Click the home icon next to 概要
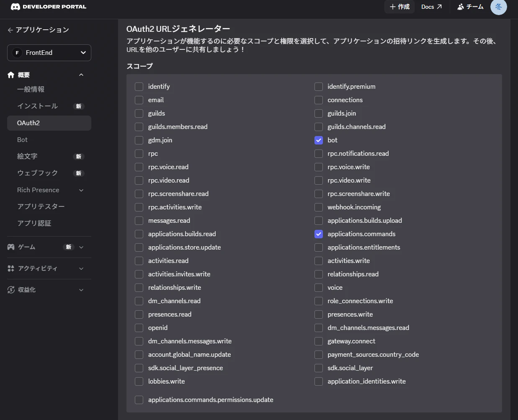Viewport: 518px width, 420px height. [11, 75]
